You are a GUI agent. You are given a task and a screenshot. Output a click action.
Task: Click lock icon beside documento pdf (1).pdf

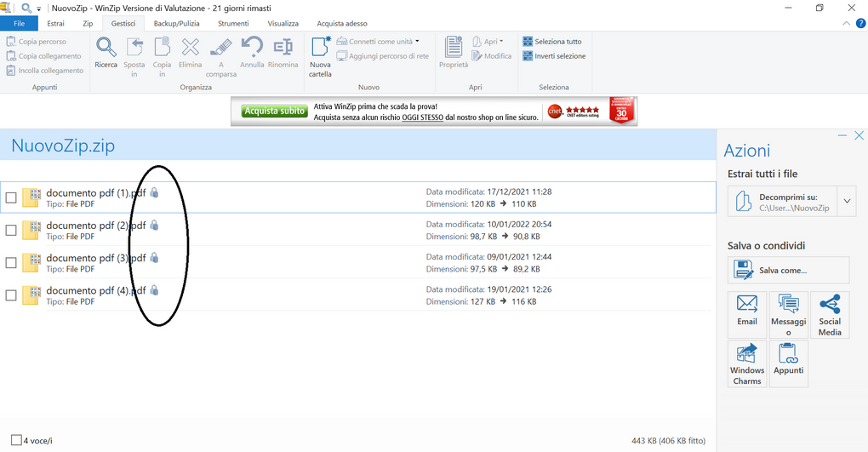154,192
